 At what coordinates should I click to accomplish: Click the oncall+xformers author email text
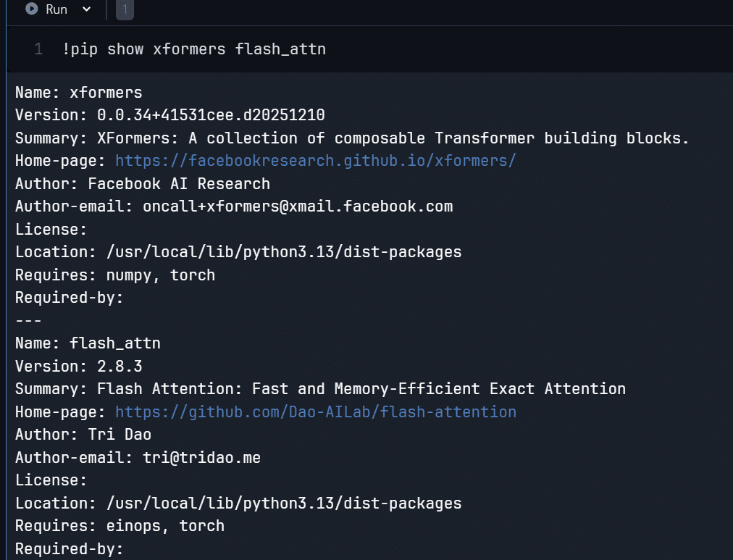[x=298, y=206]
